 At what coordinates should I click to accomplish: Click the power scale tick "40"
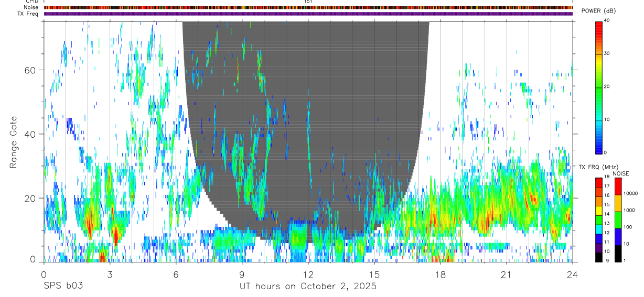tap(607, 21)
